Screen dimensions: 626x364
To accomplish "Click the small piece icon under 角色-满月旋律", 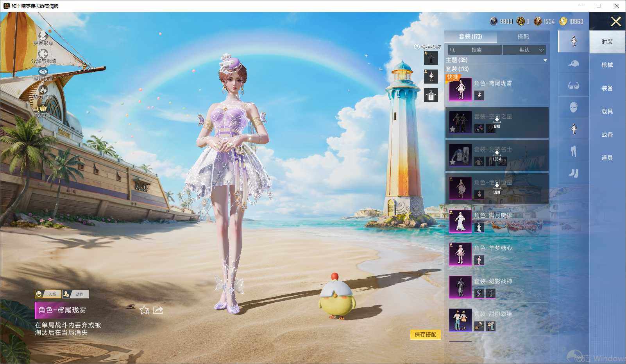I will [479, 227].
